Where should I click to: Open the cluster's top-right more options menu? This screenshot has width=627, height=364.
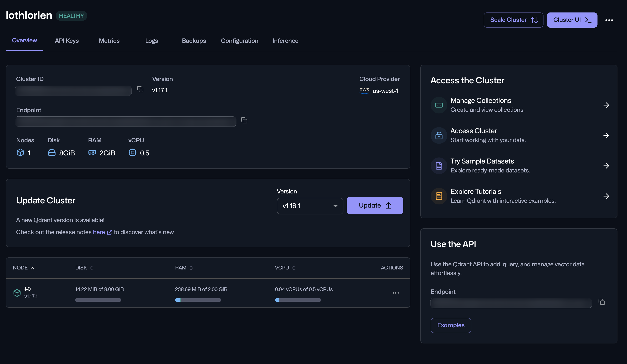coord(609,20)
